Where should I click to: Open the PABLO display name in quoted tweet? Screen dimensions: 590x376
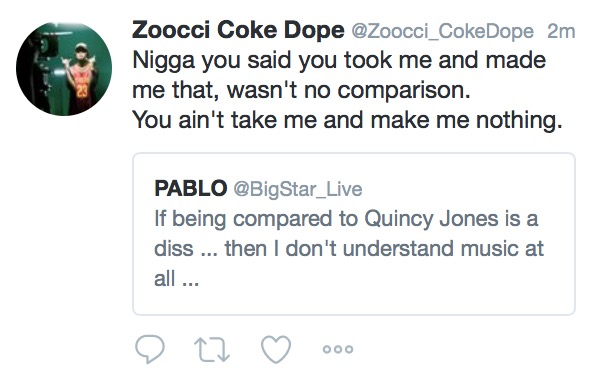(x=191, y=188)
